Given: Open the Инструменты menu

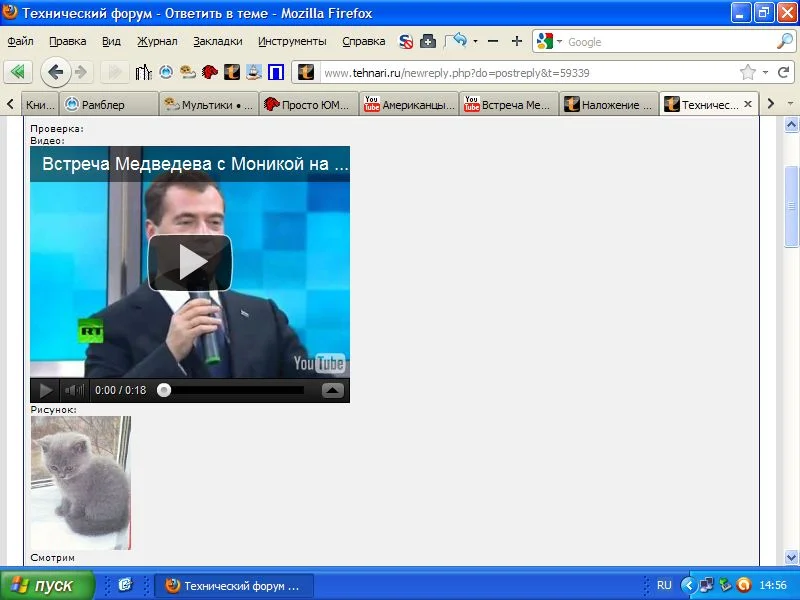Looking at the screenshot, I should [x=292, y=41].
